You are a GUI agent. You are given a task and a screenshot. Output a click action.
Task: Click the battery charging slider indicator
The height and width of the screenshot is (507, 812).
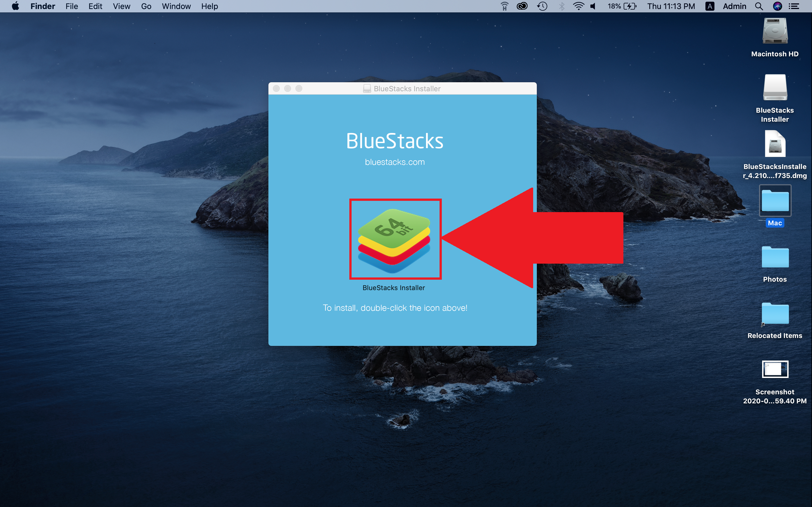coord(631,6)
